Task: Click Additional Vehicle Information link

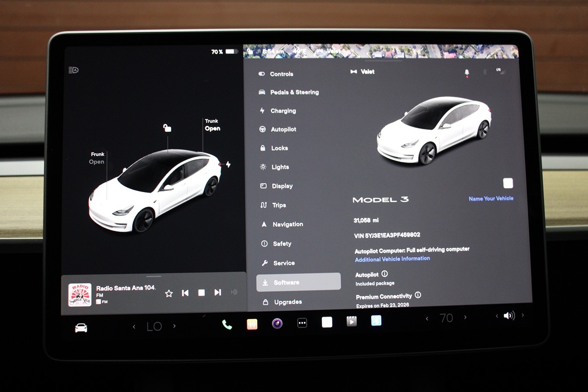Action: point(392,259)
